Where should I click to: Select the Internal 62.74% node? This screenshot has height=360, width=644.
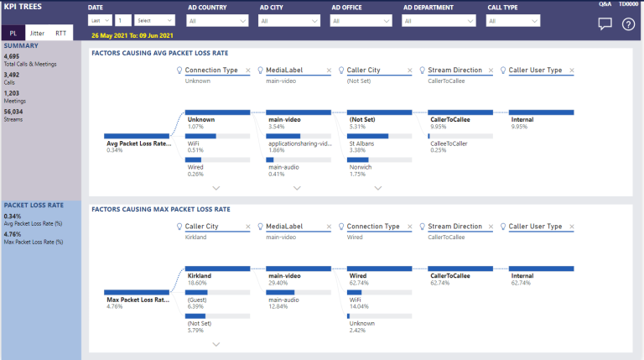542,275
